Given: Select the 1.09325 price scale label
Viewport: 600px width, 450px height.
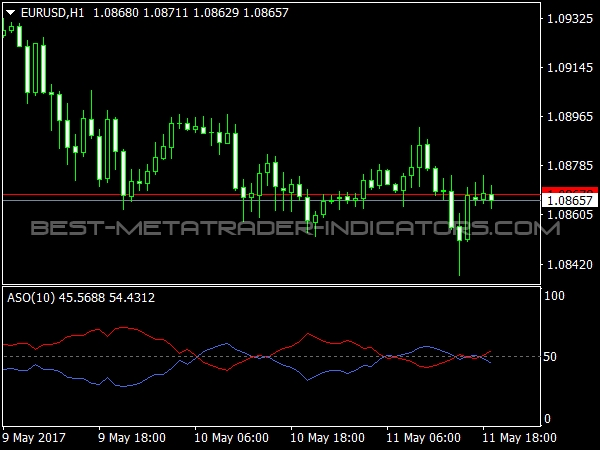Looking at the screenshot, I should (x=570, y=18).
